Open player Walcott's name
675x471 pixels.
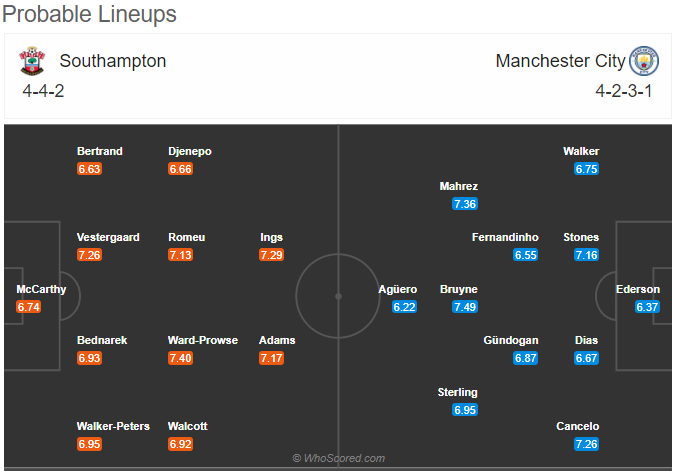188,426
